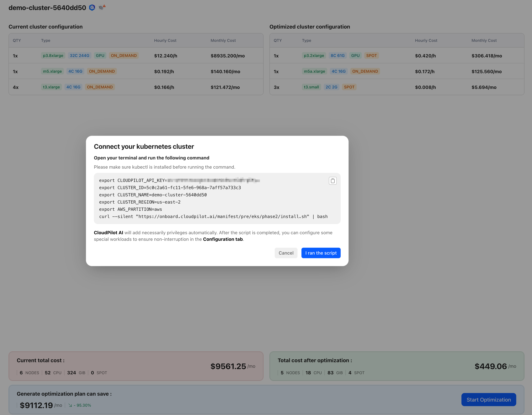Click the blue EKS hexagon icon
The image size is (532, 415).
coord(92,8)
